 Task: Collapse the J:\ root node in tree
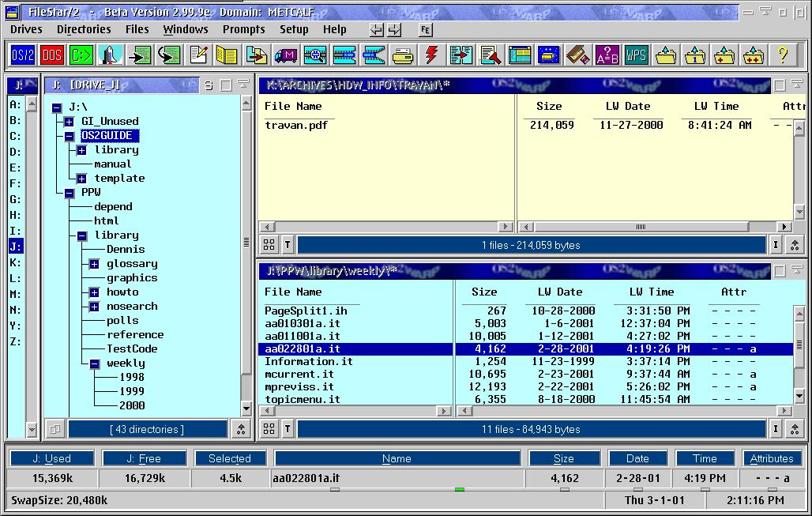pos(57,107)
